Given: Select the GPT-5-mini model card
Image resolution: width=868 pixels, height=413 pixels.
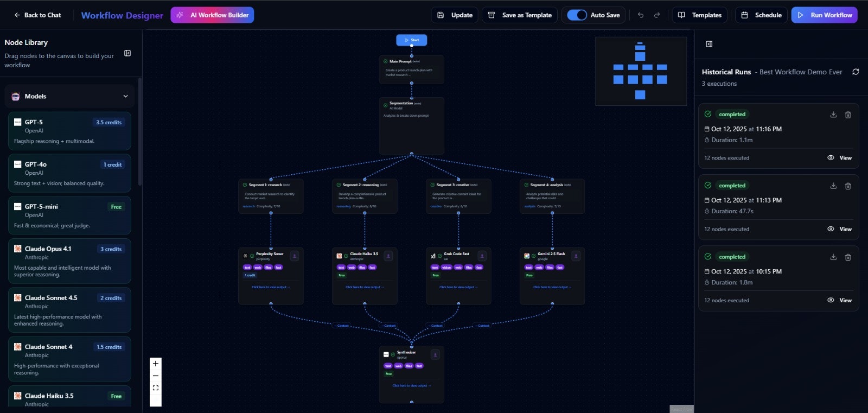Looking at the screenshot, I should pos(69,215).
